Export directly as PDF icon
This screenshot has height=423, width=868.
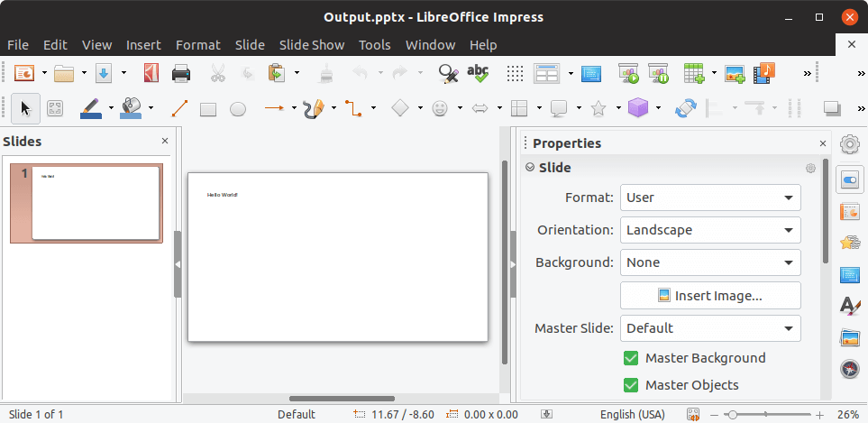pos(151,73)
